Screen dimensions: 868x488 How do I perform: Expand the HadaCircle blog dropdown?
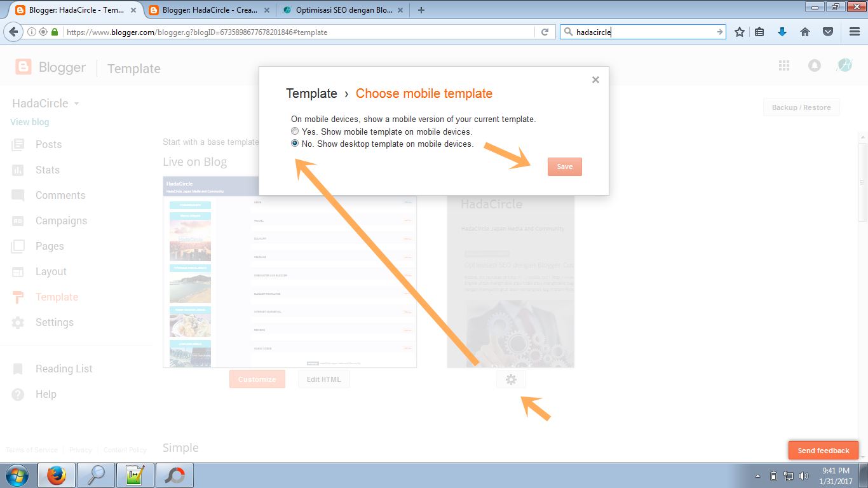click(76, 104)
